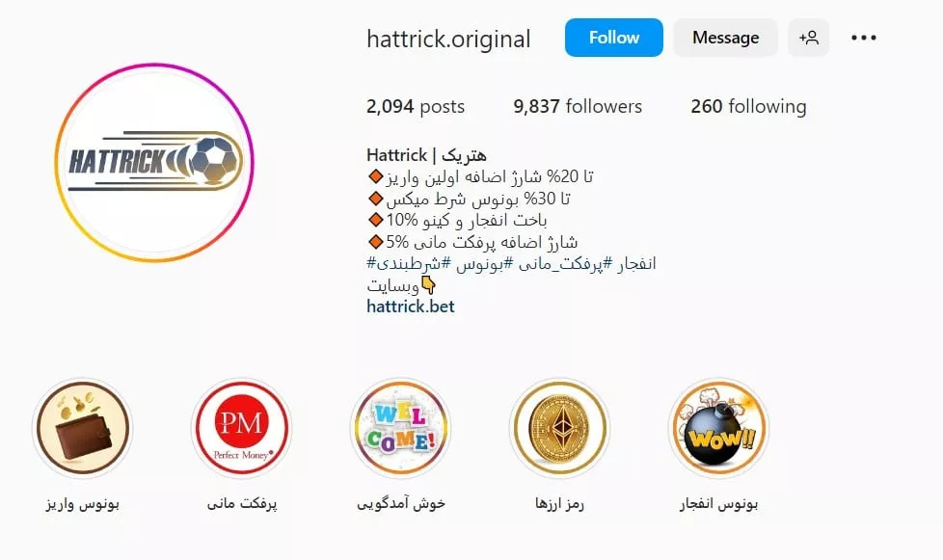The width and height of the screenshot is (943, 560).
Task: Open the Welcome highlight story
Action: tap(400, 428)
